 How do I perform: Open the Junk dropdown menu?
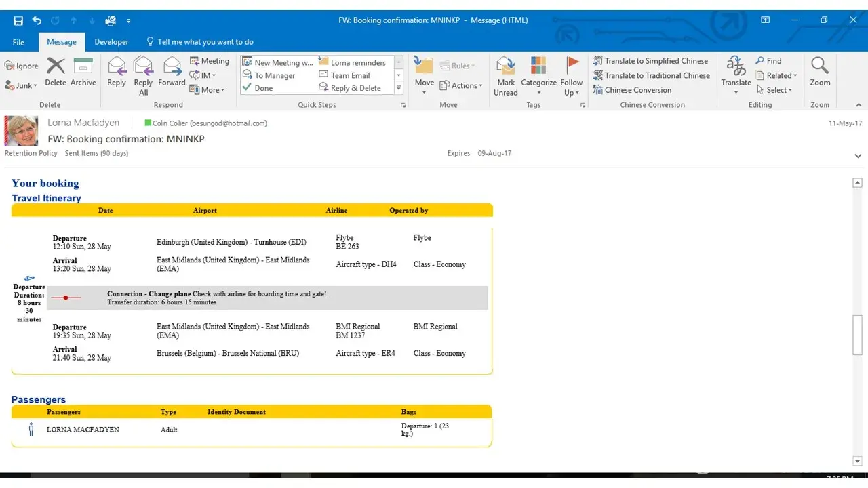pyautogui.click(x=21, y=85)
